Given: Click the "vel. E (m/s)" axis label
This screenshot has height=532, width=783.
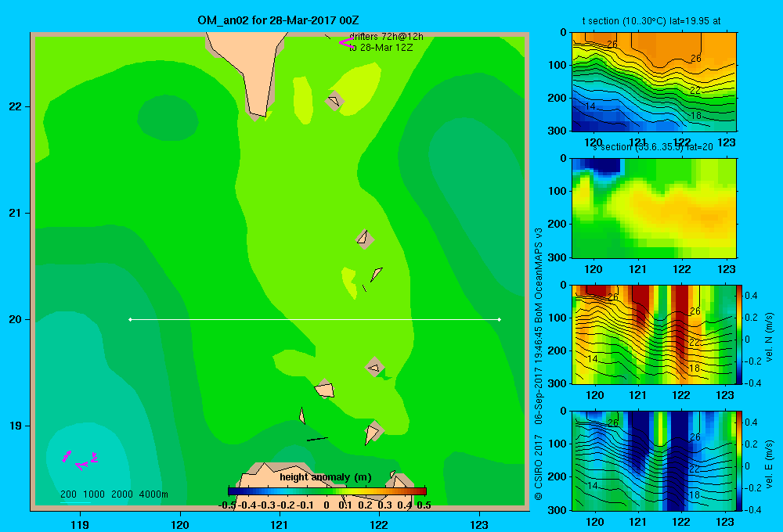Looking at the screenshot, I should (x=769, y=464).
